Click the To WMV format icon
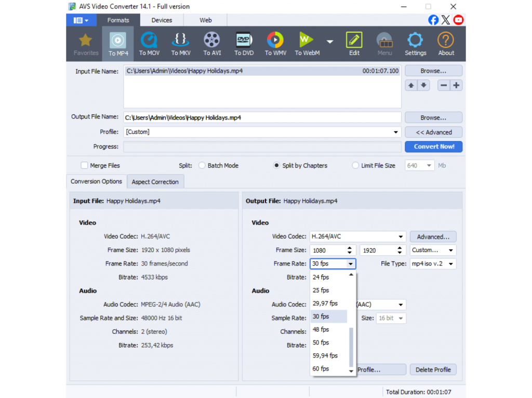Viewport: 532px width, 398px height. [275, 44]
